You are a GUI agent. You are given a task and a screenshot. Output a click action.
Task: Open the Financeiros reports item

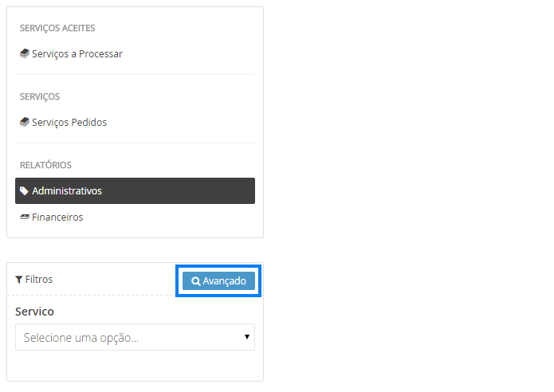click(57, 217)
